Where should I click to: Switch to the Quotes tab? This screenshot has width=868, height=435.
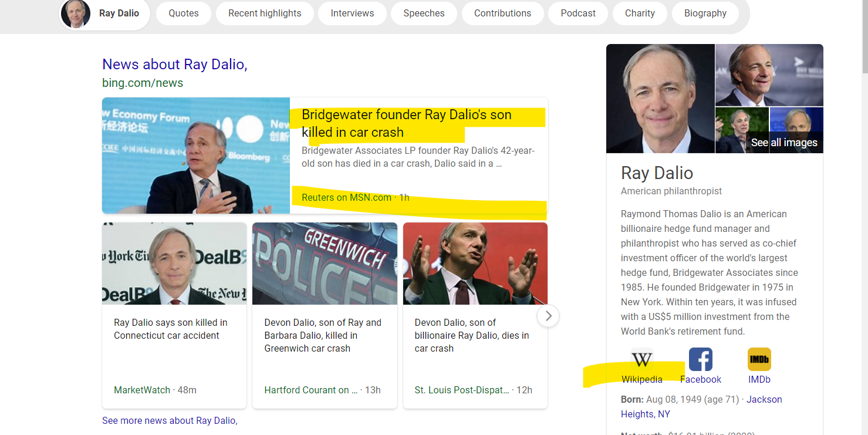coord(184,13)
